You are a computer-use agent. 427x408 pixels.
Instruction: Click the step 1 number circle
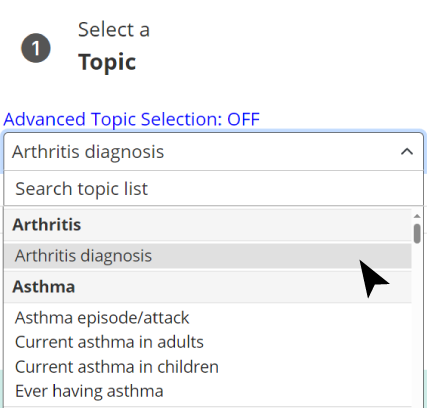pos(36,48)
